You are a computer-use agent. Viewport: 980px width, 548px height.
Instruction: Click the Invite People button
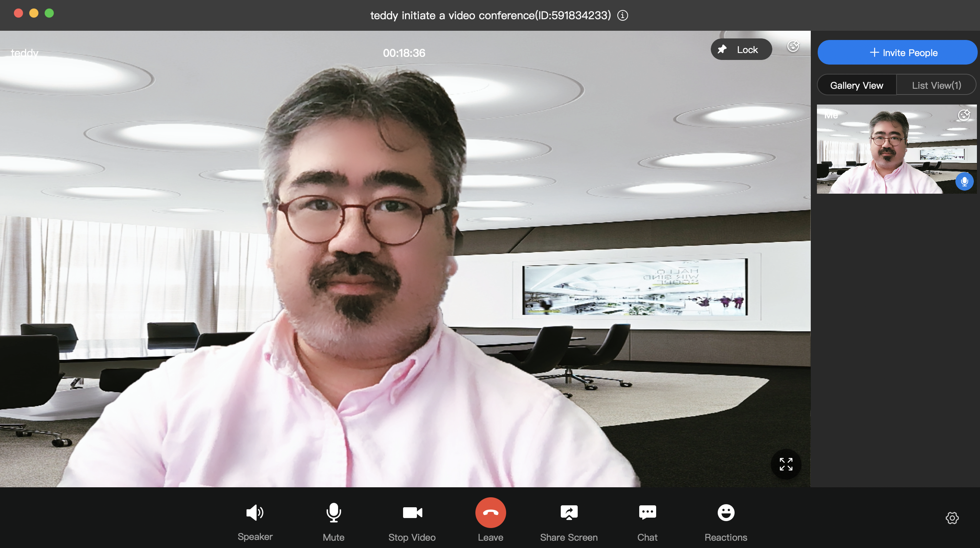[x=897, y=53]
